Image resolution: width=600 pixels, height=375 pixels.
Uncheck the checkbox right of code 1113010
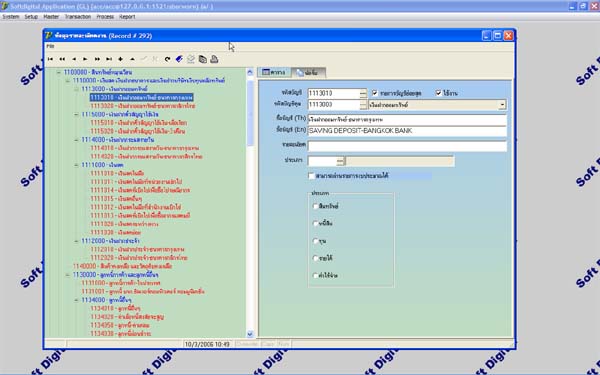click(375, 93)
